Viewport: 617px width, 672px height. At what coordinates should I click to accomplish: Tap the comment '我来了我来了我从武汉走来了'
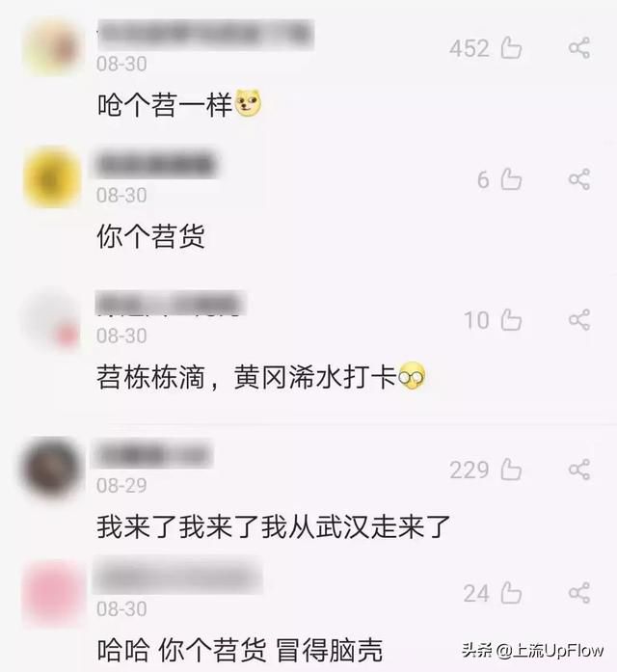(274, 526)
